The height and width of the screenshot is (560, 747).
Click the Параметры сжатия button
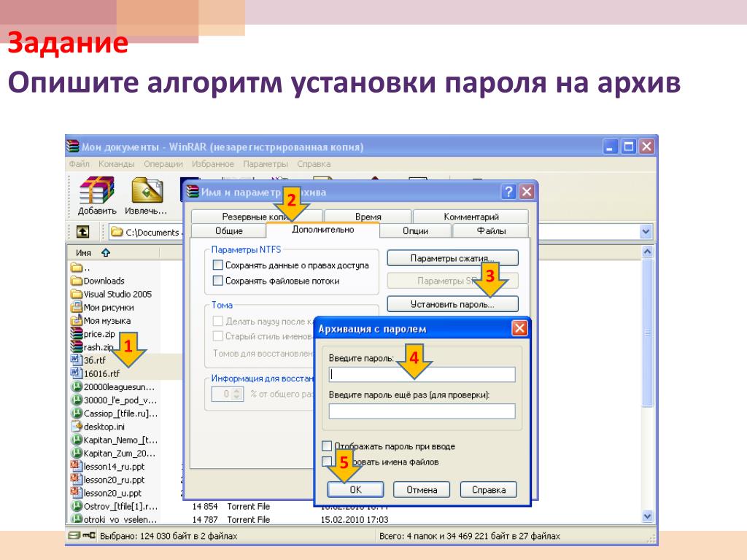click(x=452, y=258)
